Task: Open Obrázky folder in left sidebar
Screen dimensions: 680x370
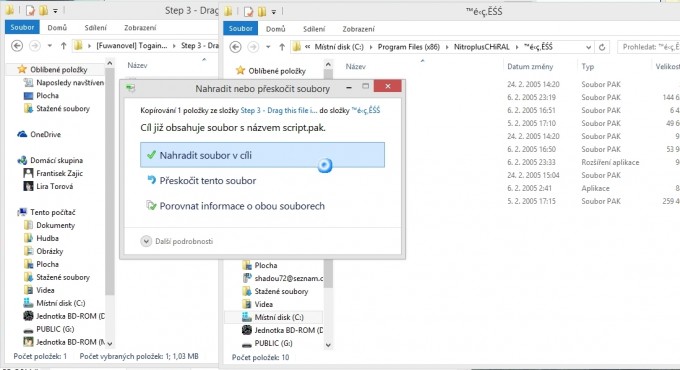Action: point(49,251)
